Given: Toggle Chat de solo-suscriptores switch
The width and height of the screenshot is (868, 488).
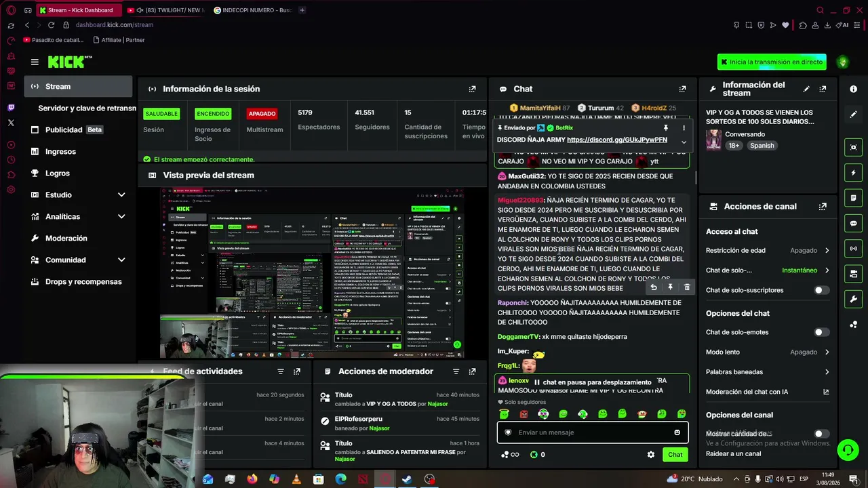Looking at the screenshot, I should click(x=821, y=290).
